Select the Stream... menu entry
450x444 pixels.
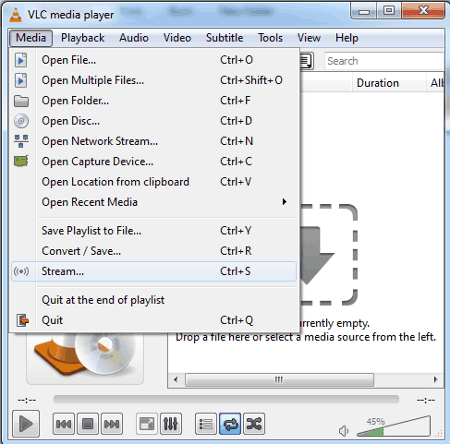(154, 271)
